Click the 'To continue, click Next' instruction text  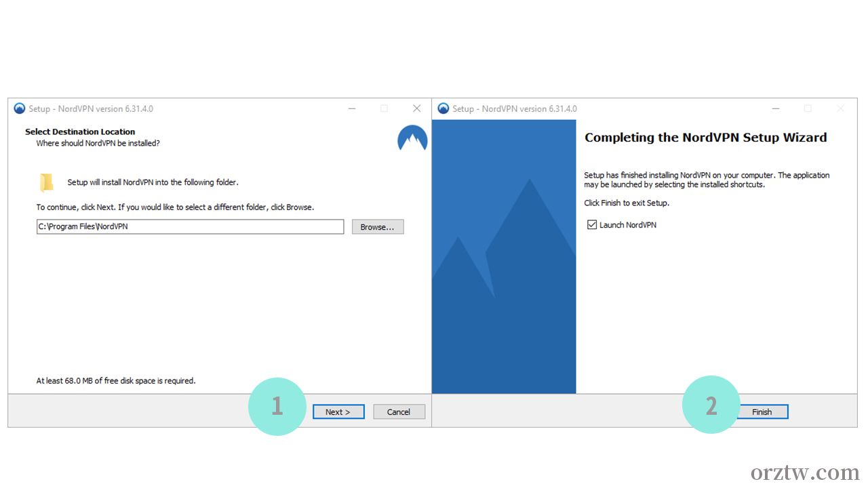(x=175, y=207)
